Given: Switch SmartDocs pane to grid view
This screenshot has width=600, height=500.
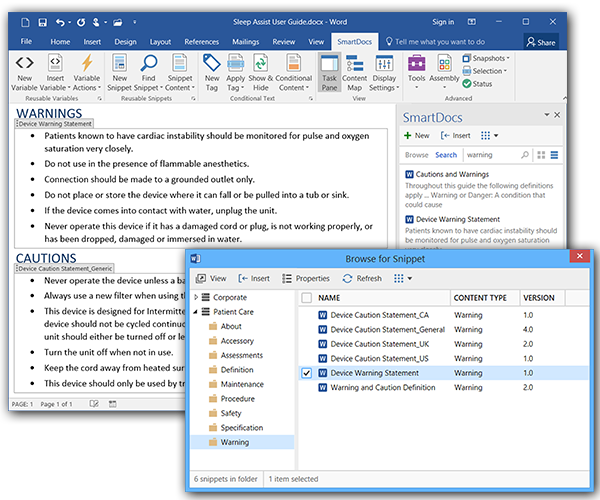Looking at the screenshot, I should click(x=541, y=155).
